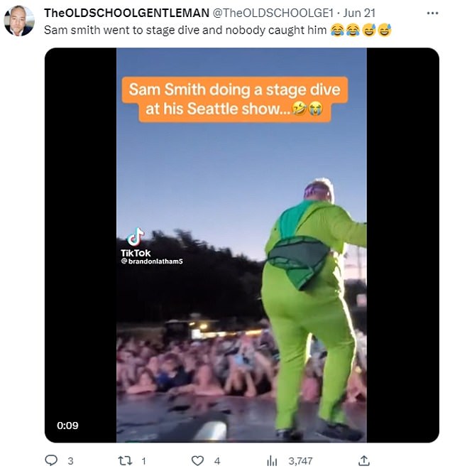Click the 0:09 video duration label
The width and height of the screenshot is (450, 476).
pos(68,426)
